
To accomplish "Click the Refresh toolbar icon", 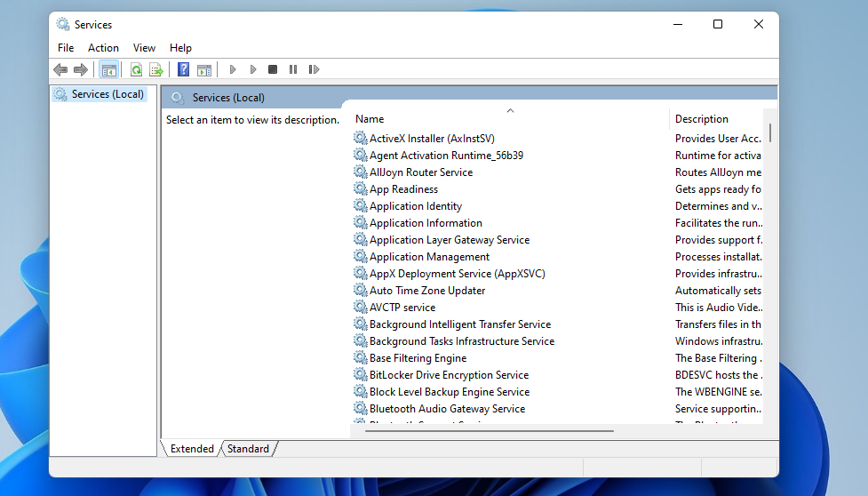I will 136,69.
